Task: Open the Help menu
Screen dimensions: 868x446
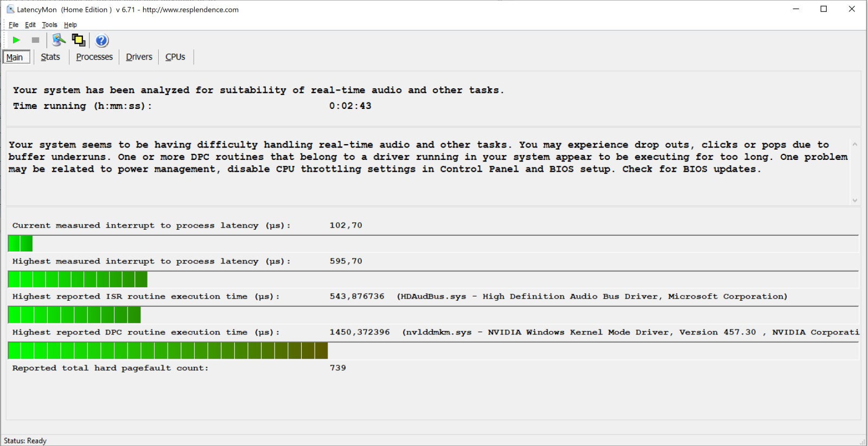Action: 71,25
